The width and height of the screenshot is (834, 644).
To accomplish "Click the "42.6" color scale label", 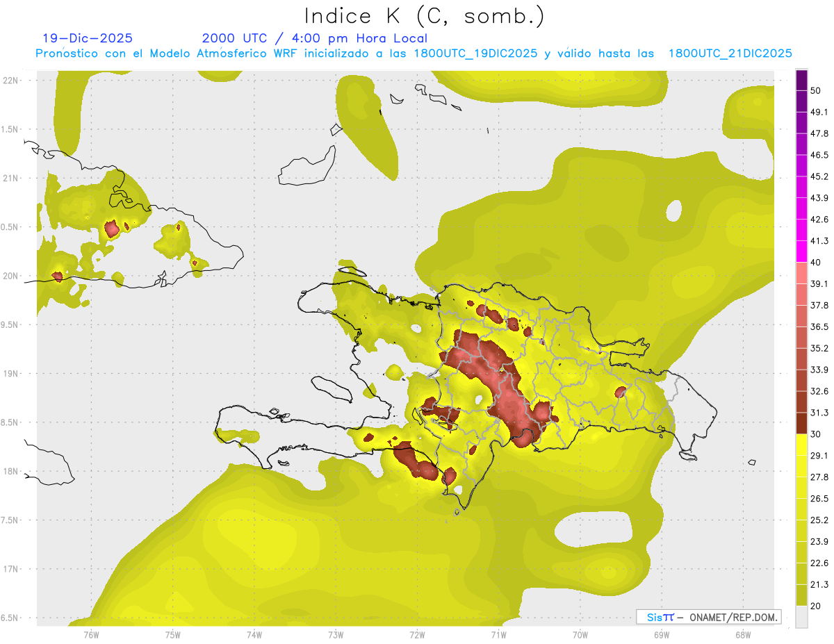I will click(819, 220).
